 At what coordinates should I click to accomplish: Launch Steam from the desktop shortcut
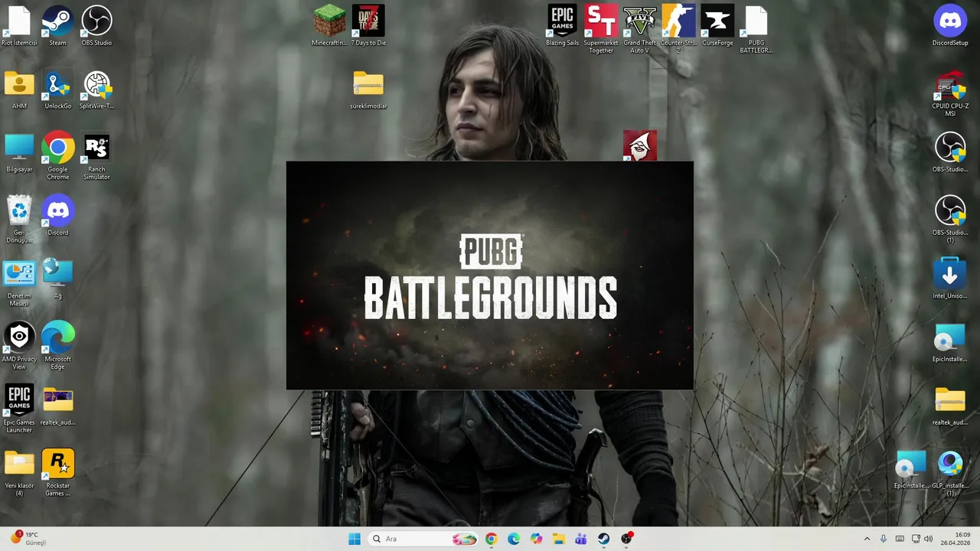point(57,26)
